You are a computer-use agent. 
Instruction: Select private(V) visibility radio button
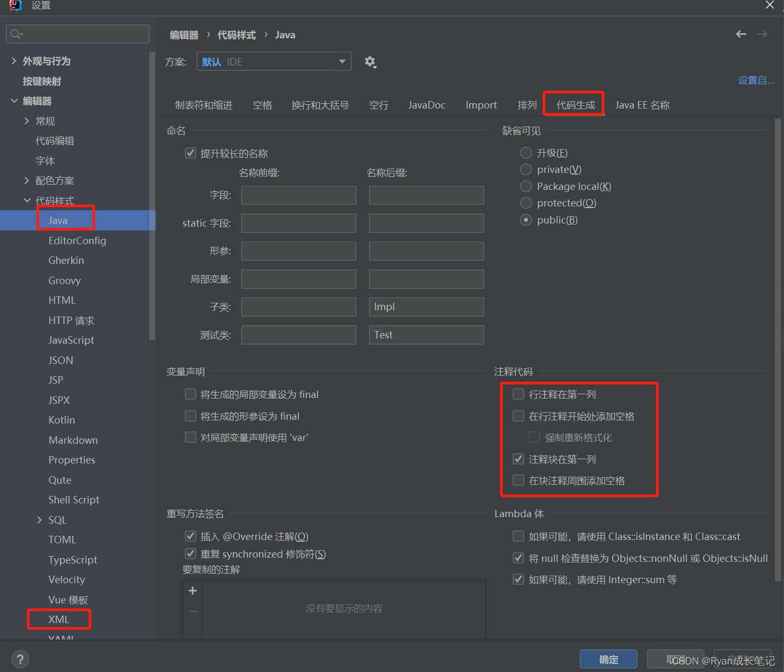pos(526,170)
